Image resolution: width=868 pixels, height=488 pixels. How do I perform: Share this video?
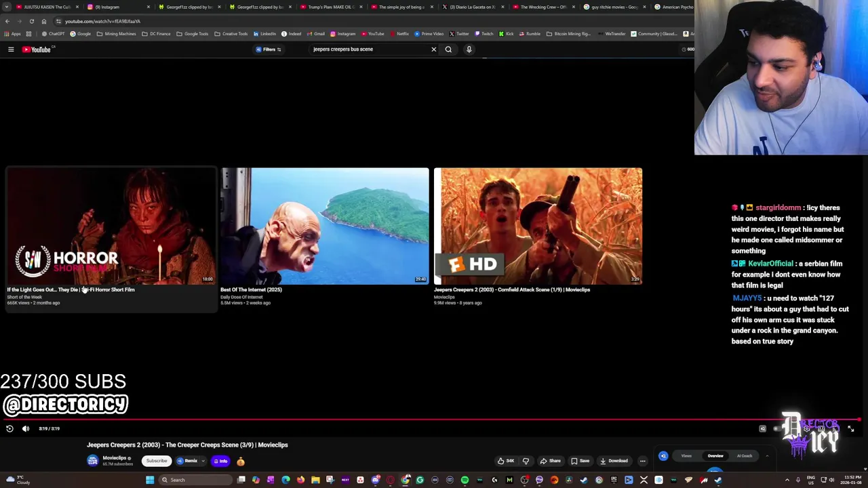(x=550, y=461)
